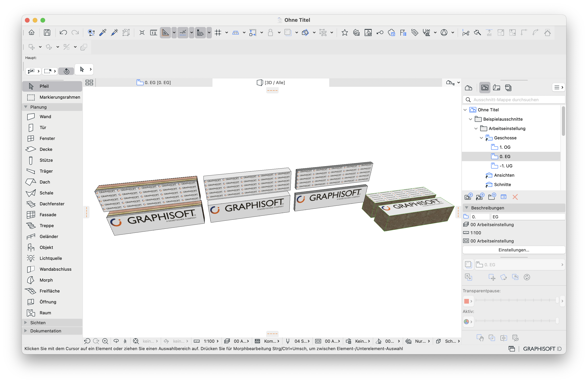Select the Wand tool
Image resolution: width=588 pixels, height=383 pixels.
pyautogui.click(x=52, y=117)
